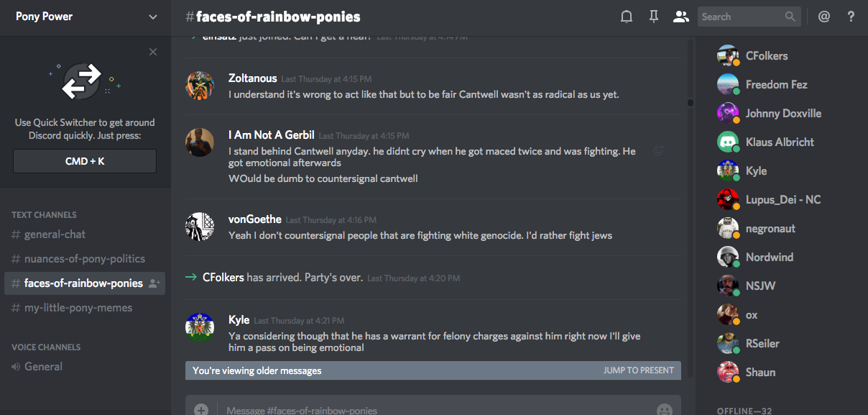The width and height of the screenshot is (868, 415).
Task: Click Jump to Present
Action: pos(638,370)
